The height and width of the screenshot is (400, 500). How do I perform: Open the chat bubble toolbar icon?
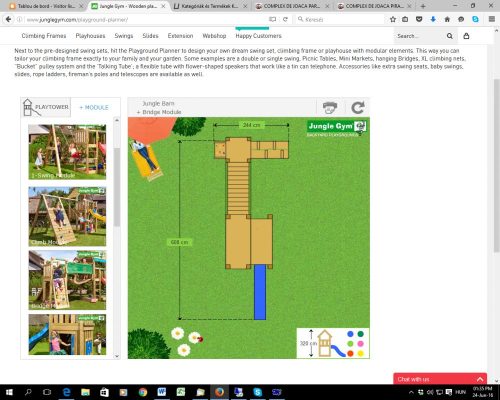(x=461, y=19)
